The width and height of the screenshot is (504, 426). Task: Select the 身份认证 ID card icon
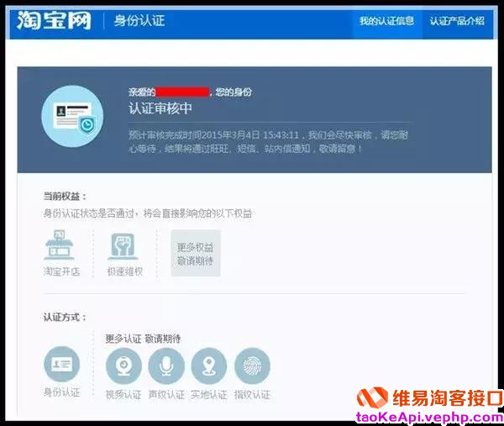pos(61,365)
